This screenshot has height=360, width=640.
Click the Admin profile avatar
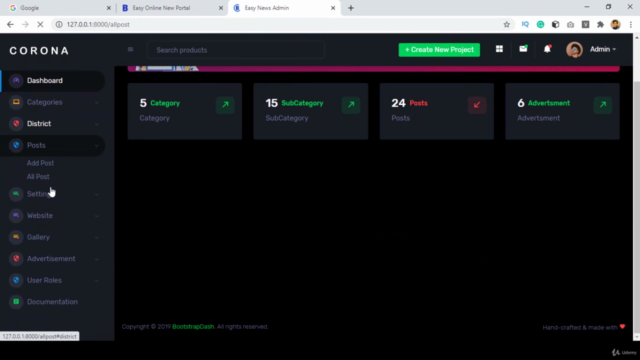(574, 49)
